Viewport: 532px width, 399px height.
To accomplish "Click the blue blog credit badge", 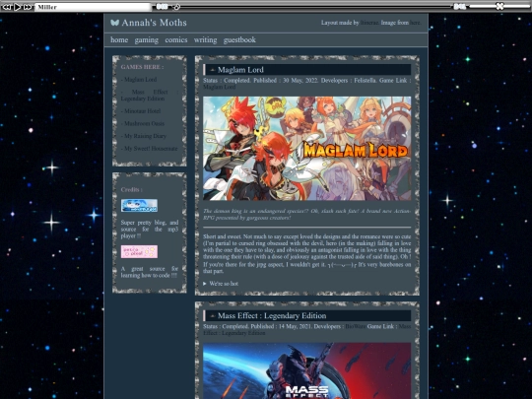I will tap(139, 206).
